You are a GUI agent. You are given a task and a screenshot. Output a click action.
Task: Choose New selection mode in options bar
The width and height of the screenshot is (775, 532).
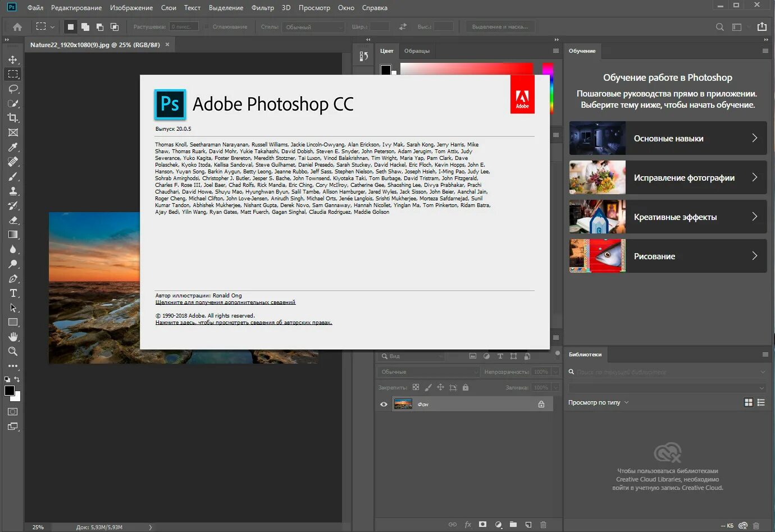coord(70,26)
